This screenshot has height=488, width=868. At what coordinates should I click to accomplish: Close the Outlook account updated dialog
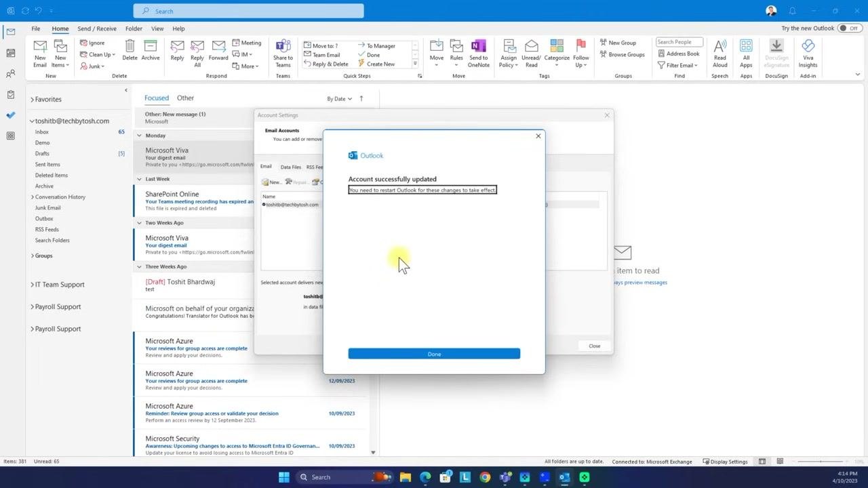point(538,136)
